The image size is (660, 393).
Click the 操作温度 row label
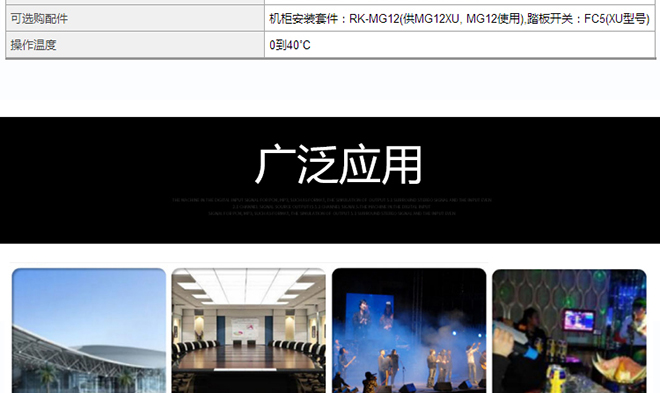pyautogui.click(x=33, y=45)
